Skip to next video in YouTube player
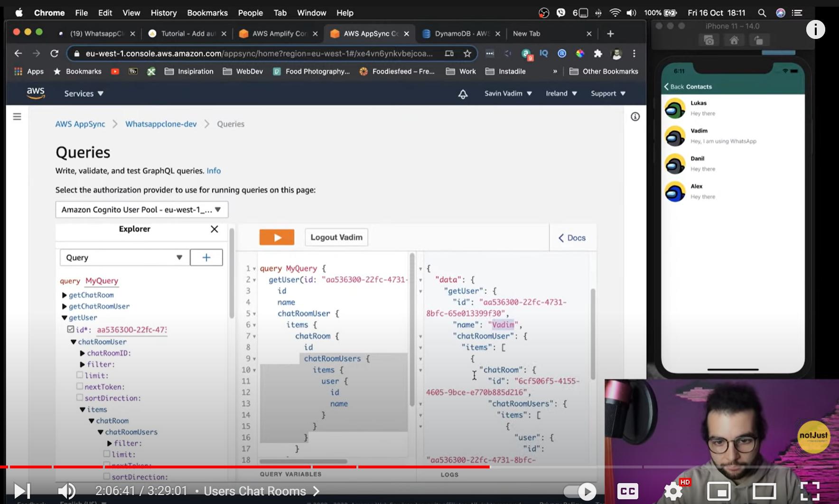The width and height of the screenshot is (839, 504). [x=22, y=491]
